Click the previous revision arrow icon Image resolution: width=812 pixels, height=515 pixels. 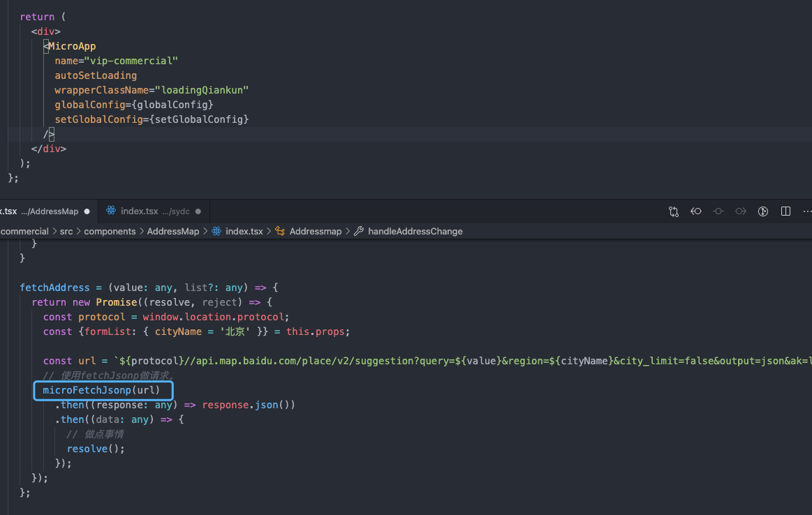[x=696, y=211]
